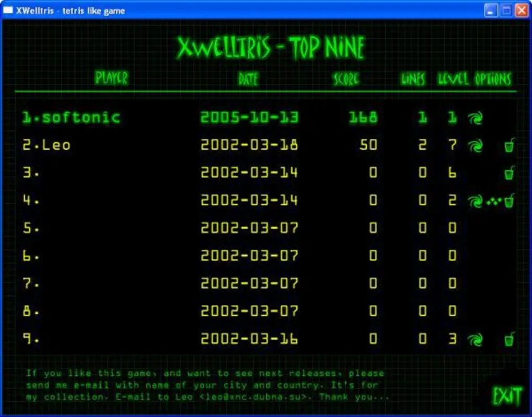Click the dotted squares icon in row 4
Screen dimensions: 532x417
click(x=493, y=201)
